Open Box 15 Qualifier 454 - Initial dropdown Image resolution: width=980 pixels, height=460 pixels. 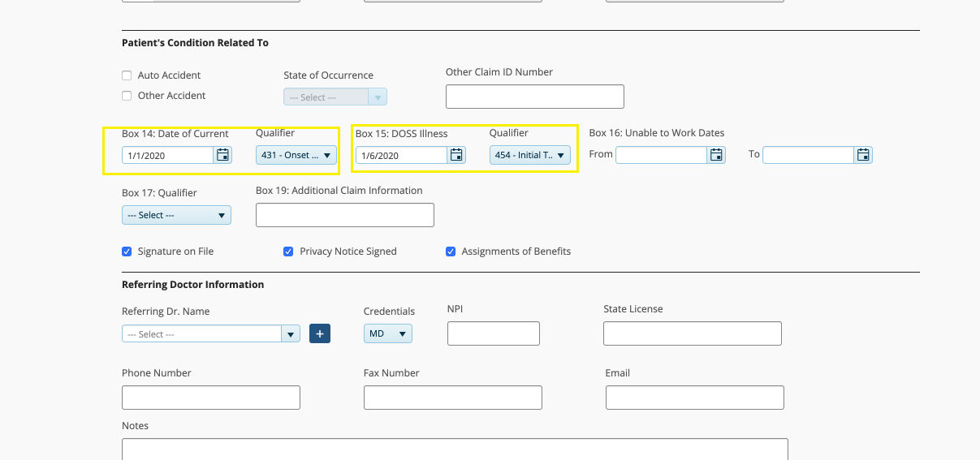click(x=530, y=155)
